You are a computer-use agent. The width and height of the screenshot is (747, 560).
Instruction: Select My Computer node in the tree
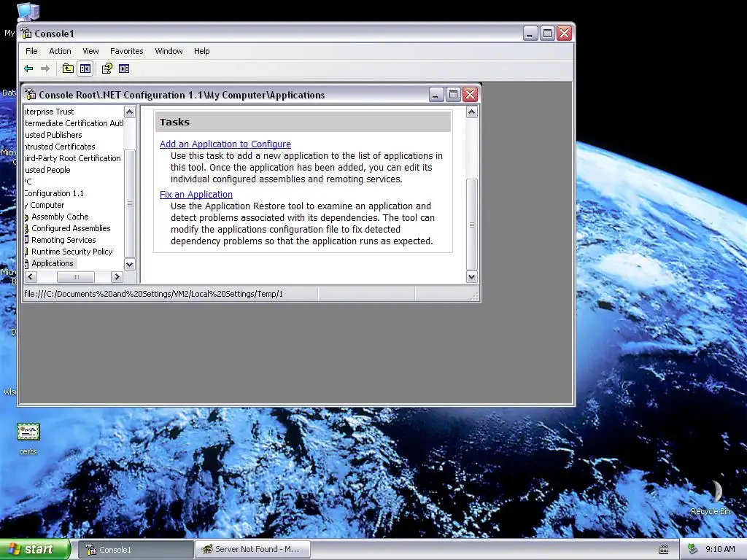click(44, 205)
